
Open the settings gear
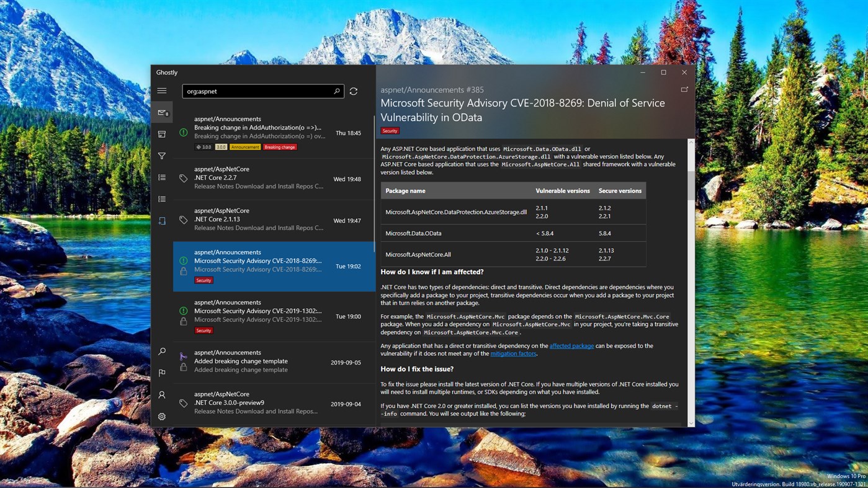[x=162, y=417]
